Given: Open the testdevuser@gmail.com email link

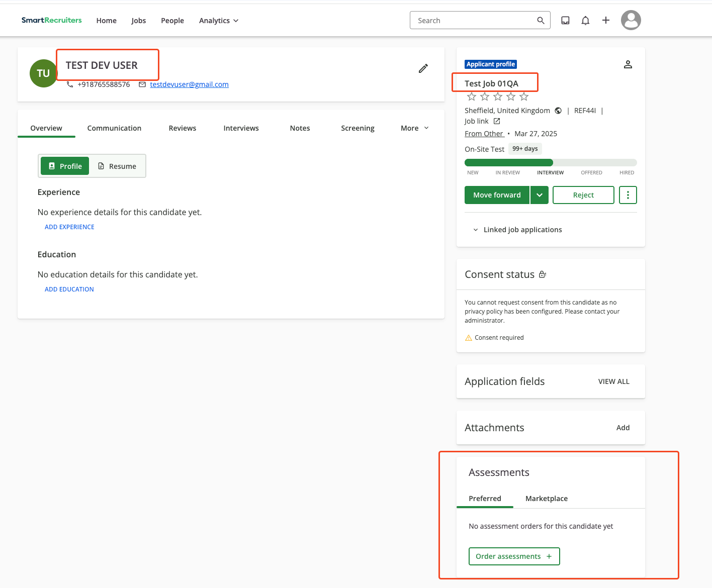Looking at the screenshot, I should (x=189, y=84).
